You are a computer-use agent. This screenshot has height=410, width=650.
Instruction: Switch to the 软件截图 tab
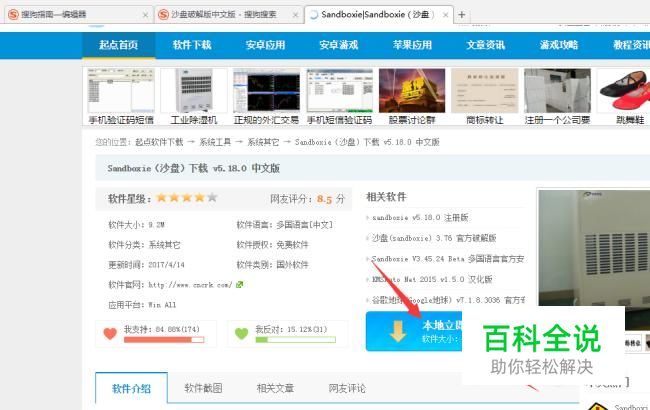(x=203, y=388)
